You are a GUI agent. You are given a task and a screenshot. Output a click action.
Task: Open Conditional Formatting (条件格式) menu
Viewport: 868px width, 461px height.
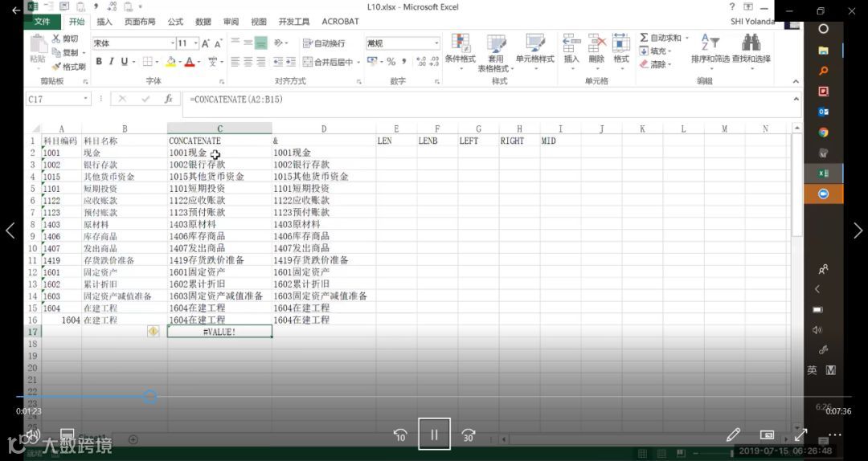460,51
